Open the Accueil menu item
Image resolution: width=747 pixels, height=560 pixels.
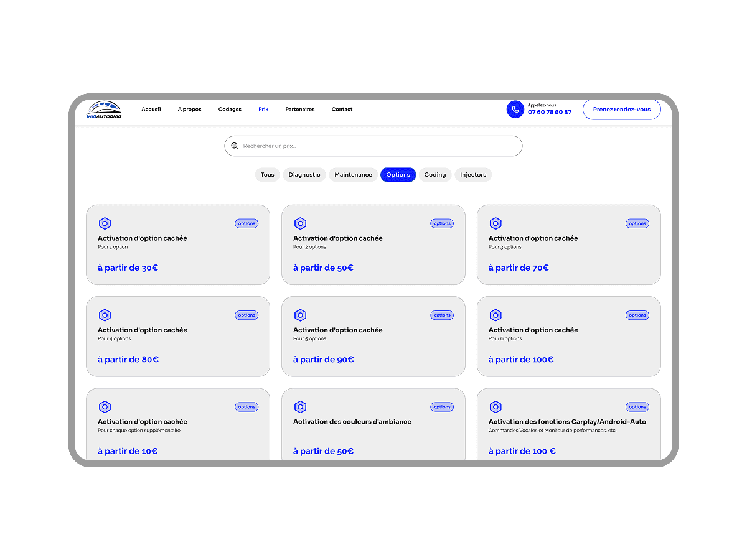(x=151, y=110)
